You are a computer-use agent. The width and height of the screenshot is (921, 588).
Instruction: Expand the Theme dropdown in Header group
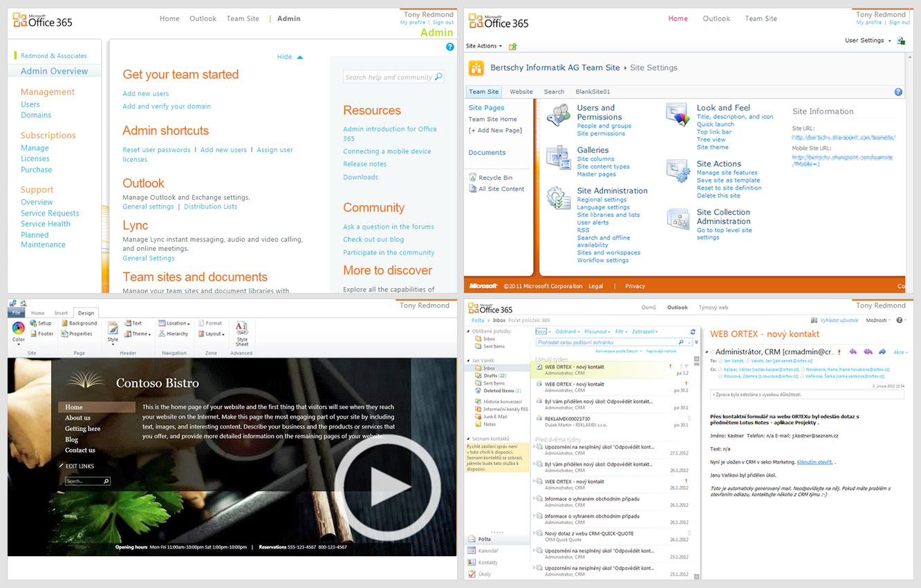pyautogui.click(x=140, y=334)
